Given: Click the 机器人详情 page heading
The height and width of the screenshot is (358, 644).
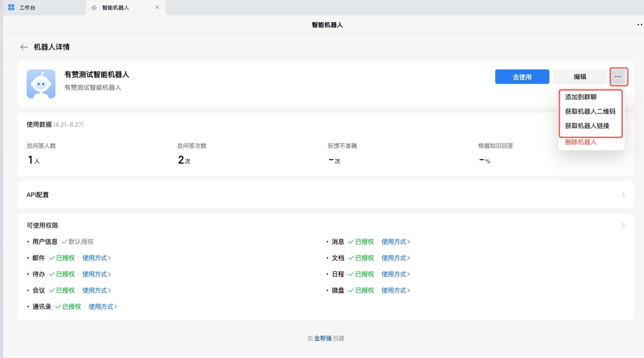Looking at the screenshot, I should pos(52,47).
